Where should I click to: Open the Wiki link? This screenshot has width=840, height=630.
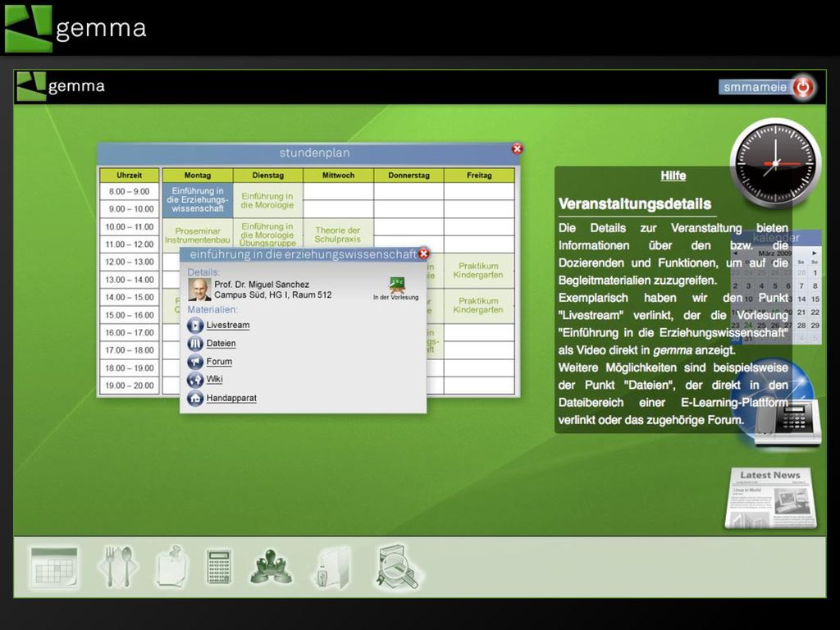tap(214, 379)
